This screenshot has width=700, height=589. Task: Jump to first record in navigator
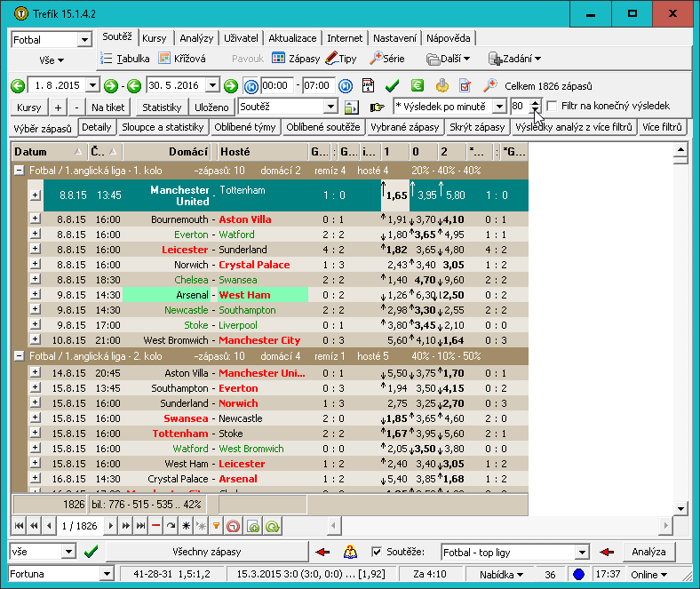pos(20,526)
